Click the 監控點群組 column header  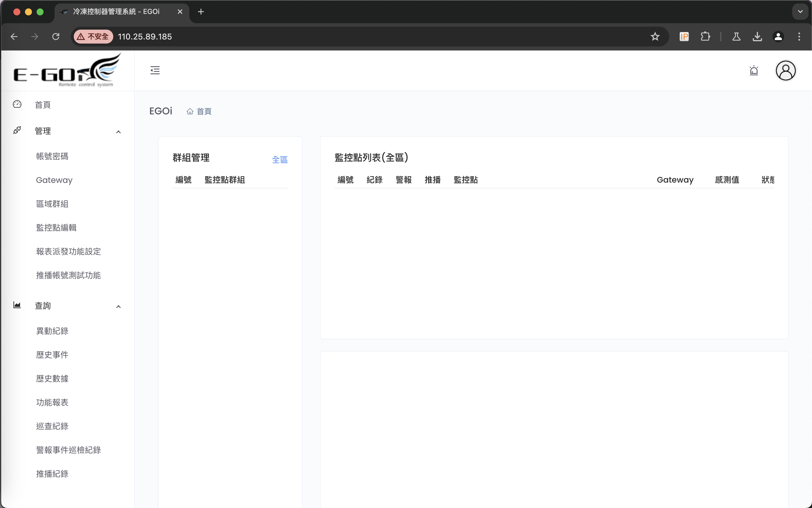(224, 180)
